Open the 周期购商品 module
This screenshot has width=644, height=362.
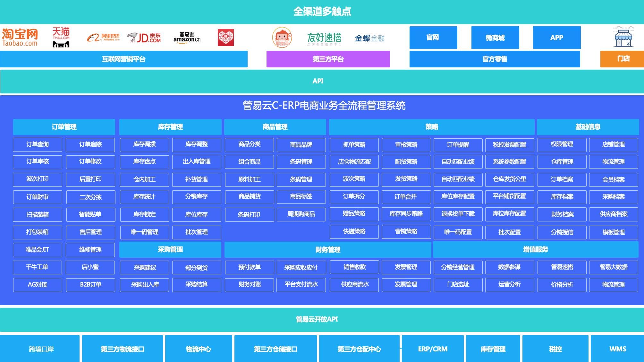pyautogui.click(x=301, y=214)
